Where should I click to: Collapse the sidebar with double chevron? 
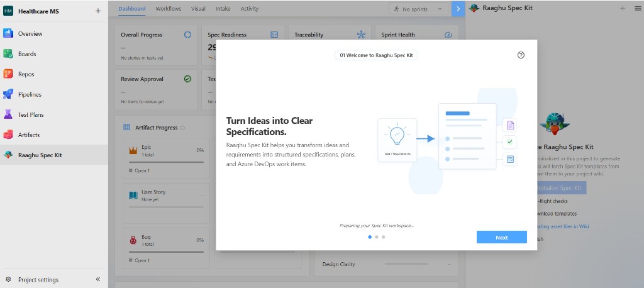click(98, 279)
